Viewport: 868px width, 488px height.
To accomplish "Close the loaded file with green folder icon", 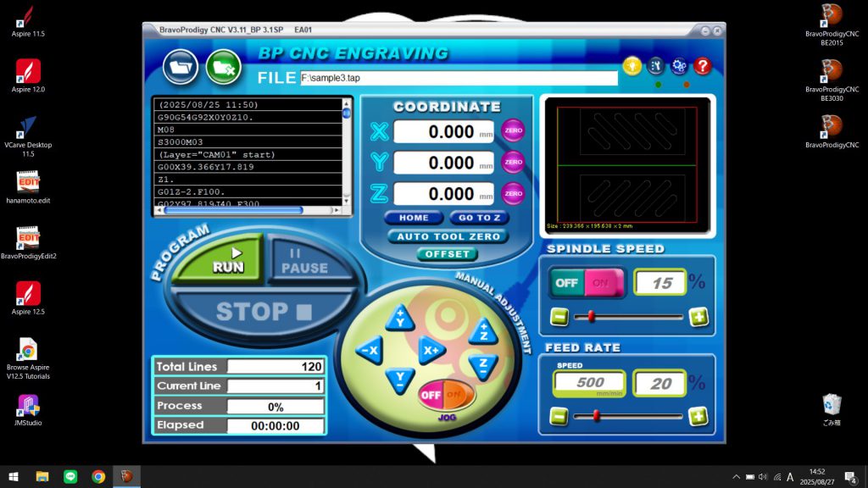I will 224,67.
